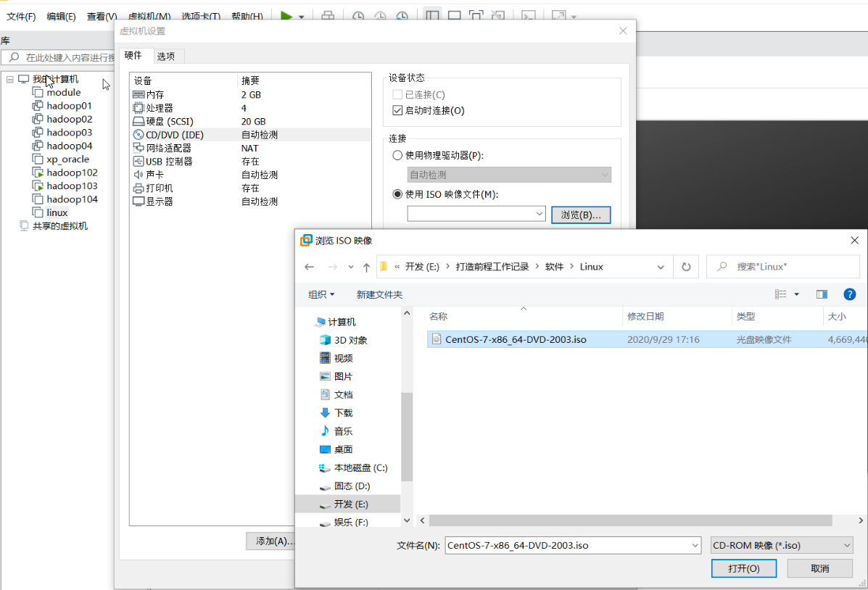Expand the address bar path history dropdown

pyautogui.click(x=661, y=267)
